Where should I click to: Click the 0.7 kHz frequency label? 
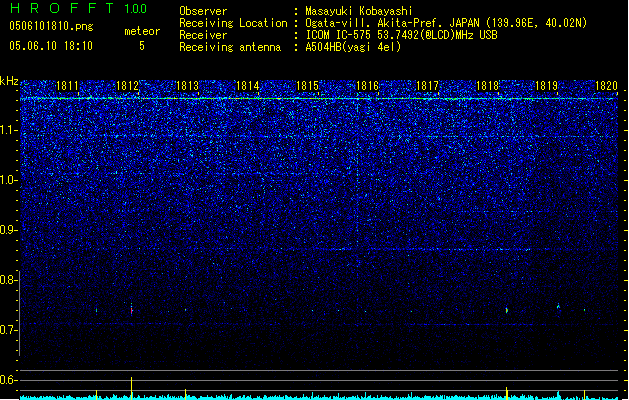[8, 330]
